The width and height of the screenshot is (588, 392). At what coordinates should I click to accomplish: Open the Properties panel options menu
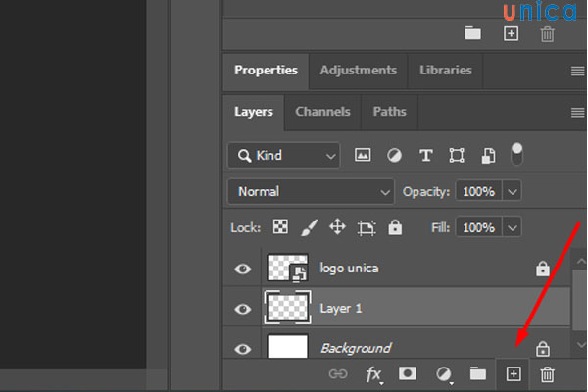coord(577,71)
